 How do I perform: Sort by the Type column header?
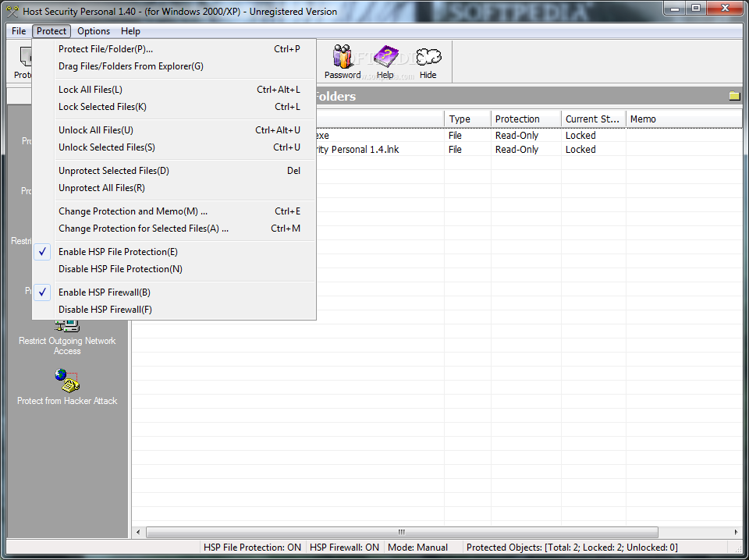click(467, 119)
